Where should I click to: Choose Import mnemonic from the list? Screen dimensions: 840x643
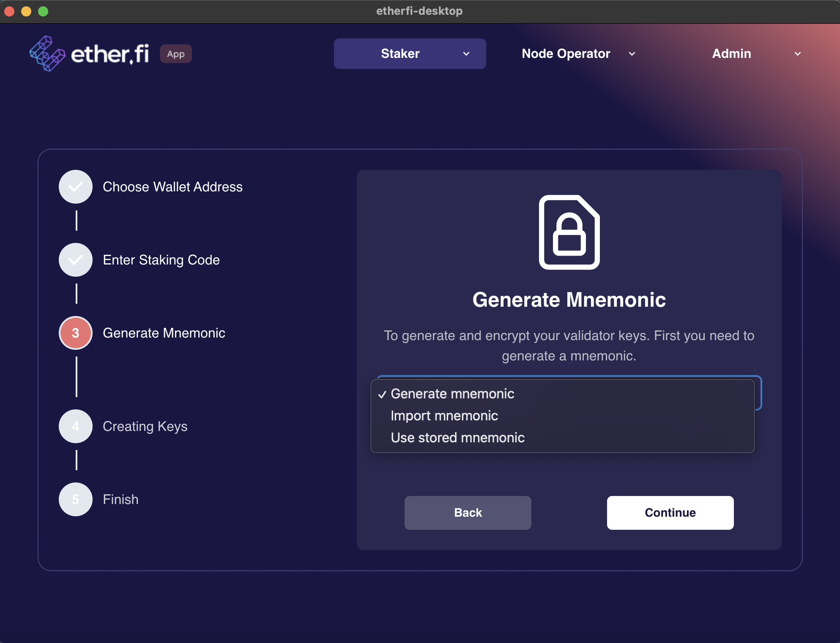pos(444,416)
